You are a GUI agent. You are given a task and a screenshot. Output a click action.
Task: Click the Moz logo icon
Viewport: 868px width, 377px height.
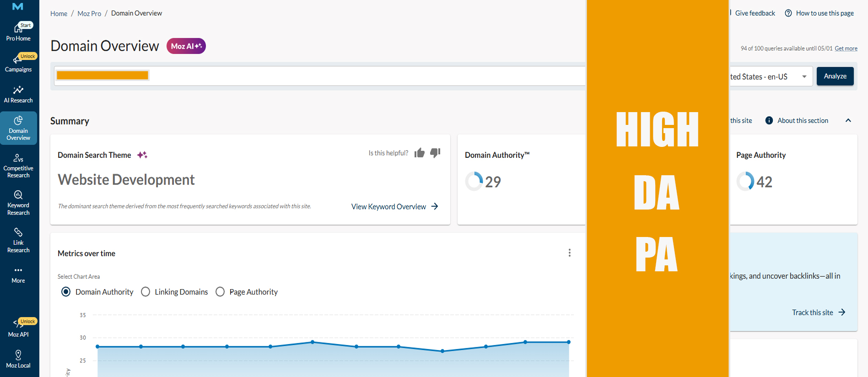(x=18, y=6)
